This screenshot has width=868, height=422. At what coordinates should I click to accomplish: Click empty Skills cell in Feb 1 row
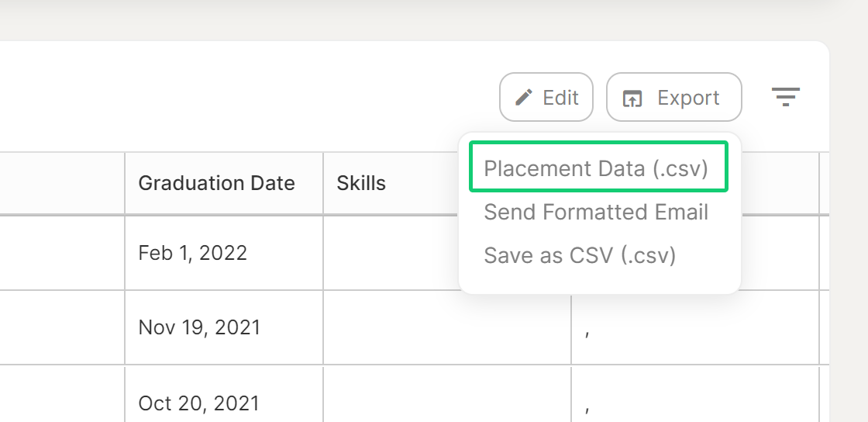pyautogui.click(x=391, y=253)
